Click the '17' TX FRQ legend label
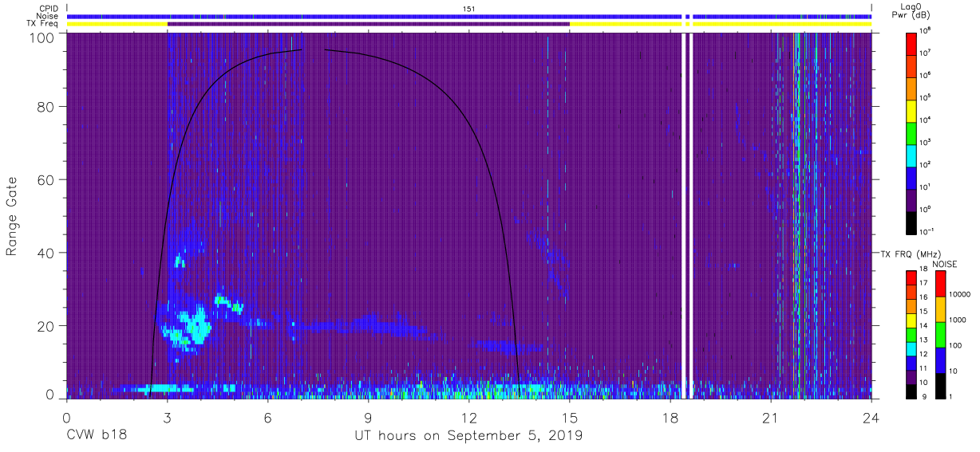 tap(924, 283)
